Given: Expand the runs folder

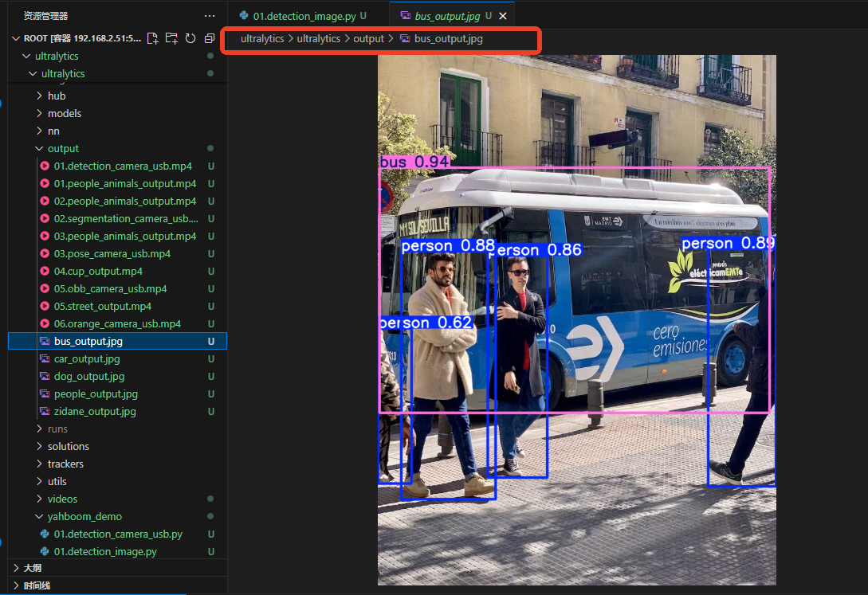Looking at the screenshot, I should point(117,429).
